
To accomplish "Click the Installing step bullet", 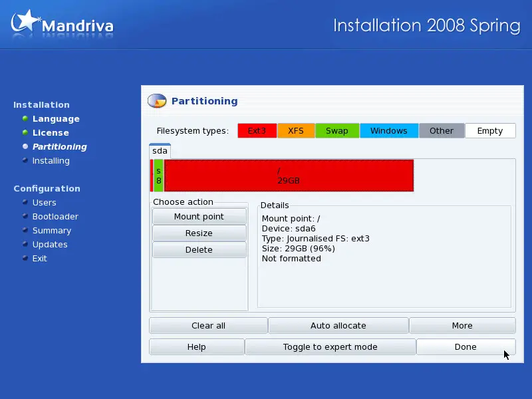I will [25, 160].
